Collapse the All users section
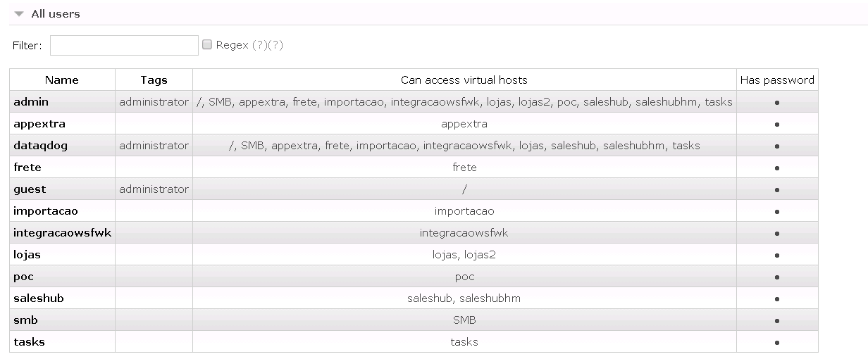 48,13
